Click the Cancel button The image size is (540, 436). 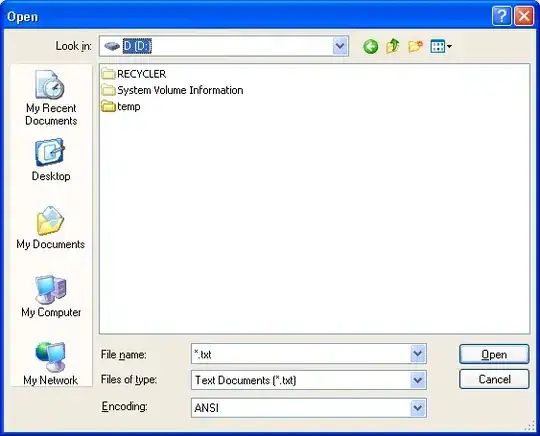tap(494, 379)
